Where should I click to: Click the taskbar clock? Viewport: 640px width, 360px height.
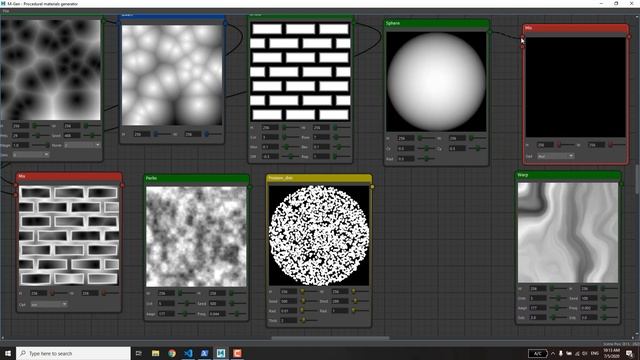tap(611, 353)
